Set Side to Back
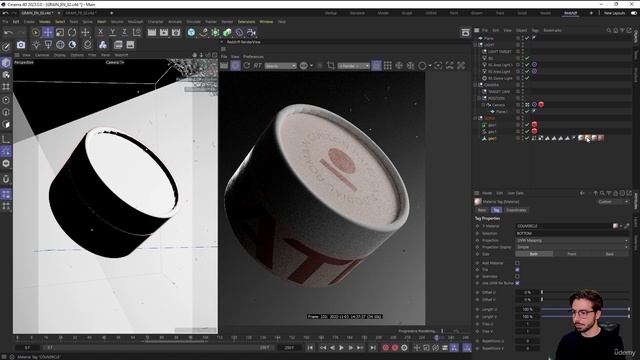This screenshot has width=640, height=360. (609, 254)
